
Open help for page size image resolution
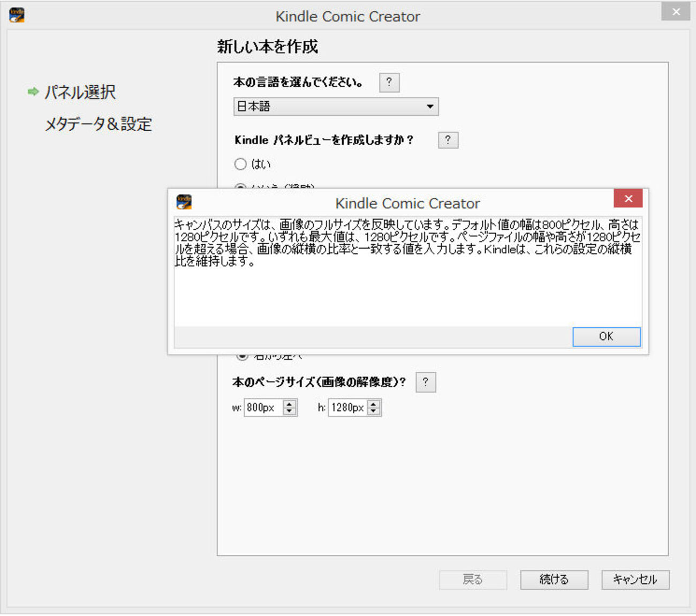pos(426,382)
